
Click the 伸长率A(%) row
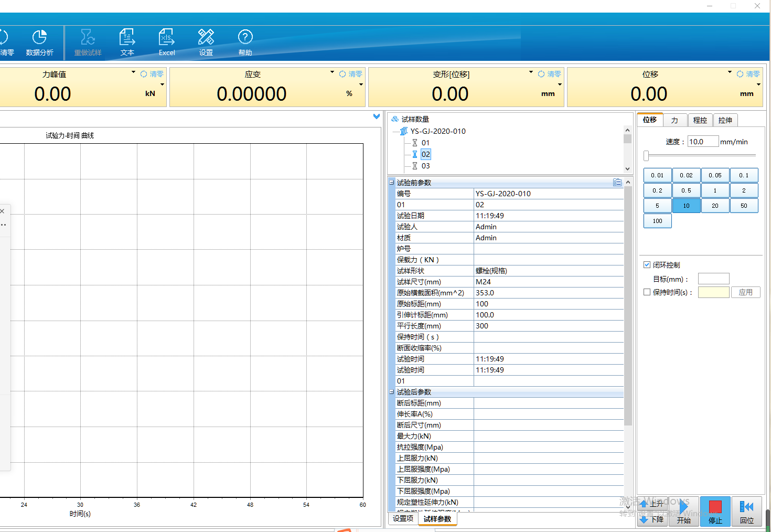click(509, 414)
